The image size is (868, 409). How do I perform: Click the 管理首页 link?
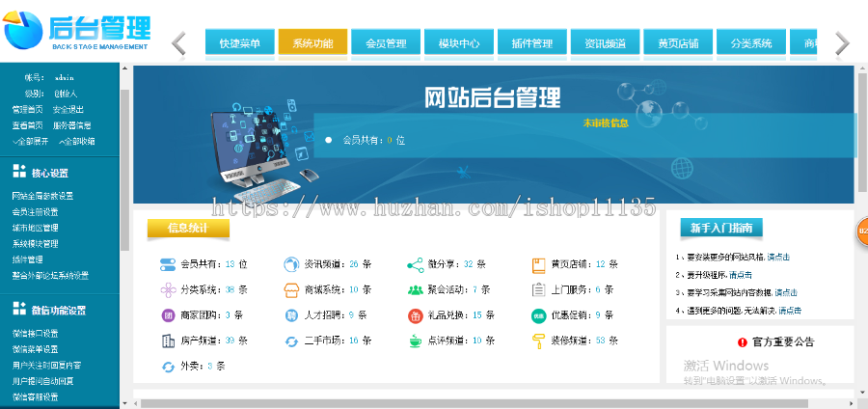coord(28,110)
